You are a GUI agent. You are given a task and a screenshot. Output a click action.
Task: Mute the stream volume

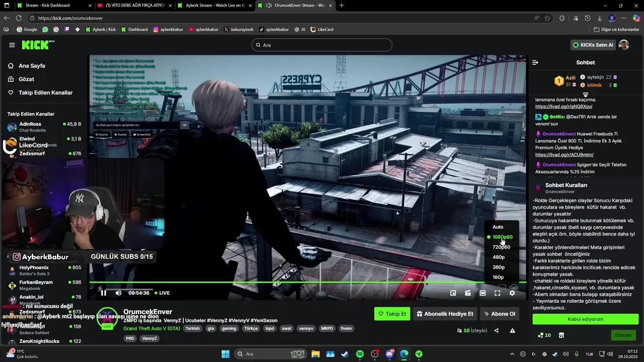click(x=119, y=293)
